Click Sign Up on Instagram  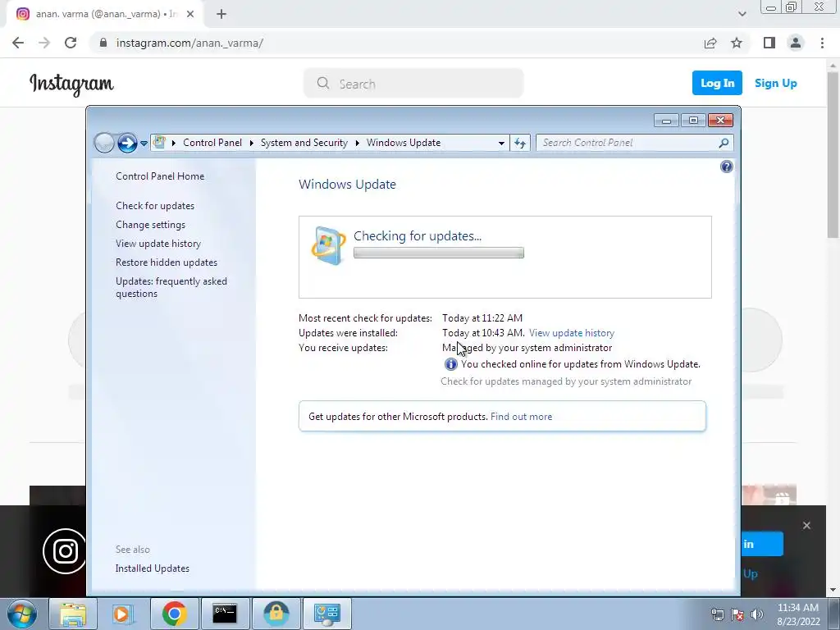point(775,83)
